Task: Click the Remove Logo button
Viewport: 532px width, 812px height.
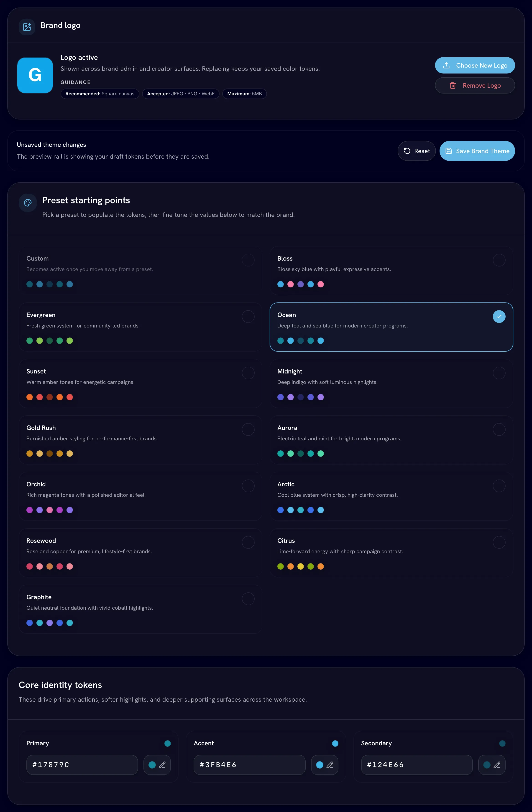Action: click(x=475, y=85)
